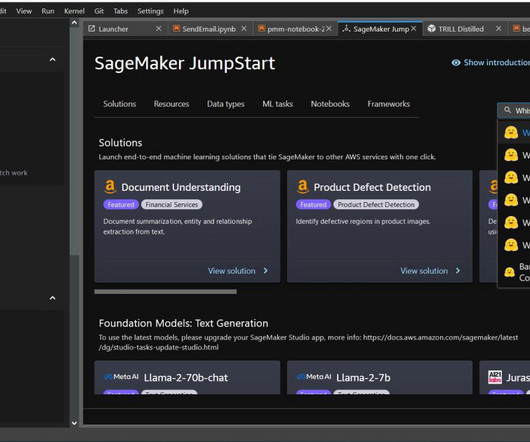This screenshot has width=530, height=442.
Task: Click the Solutions horizontal scrollbar
Action: coord(165,292)
